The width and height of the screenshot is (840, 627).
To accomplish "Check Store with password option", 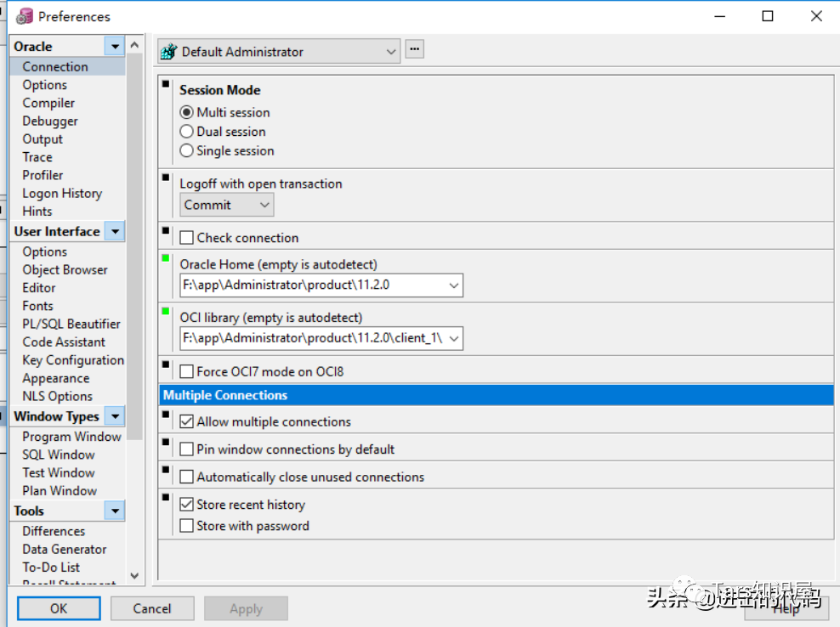I will (186, 526).
